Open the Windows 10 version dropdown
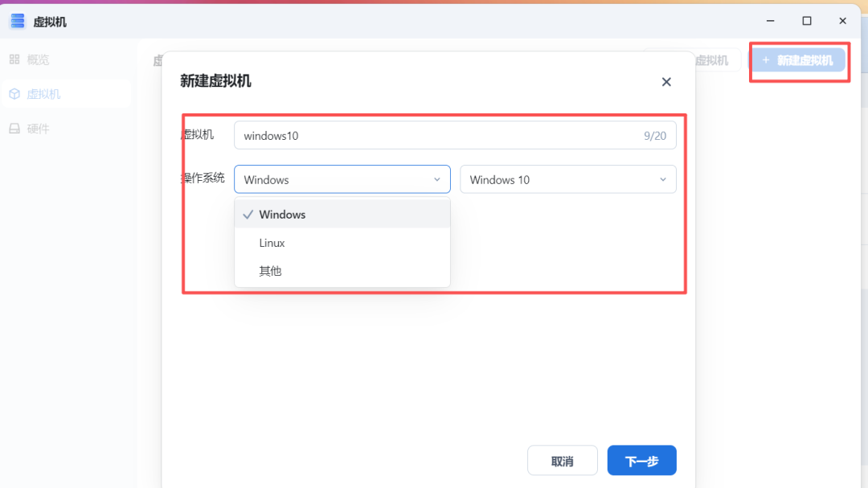 pyautogui.click(x=568, y=179)
